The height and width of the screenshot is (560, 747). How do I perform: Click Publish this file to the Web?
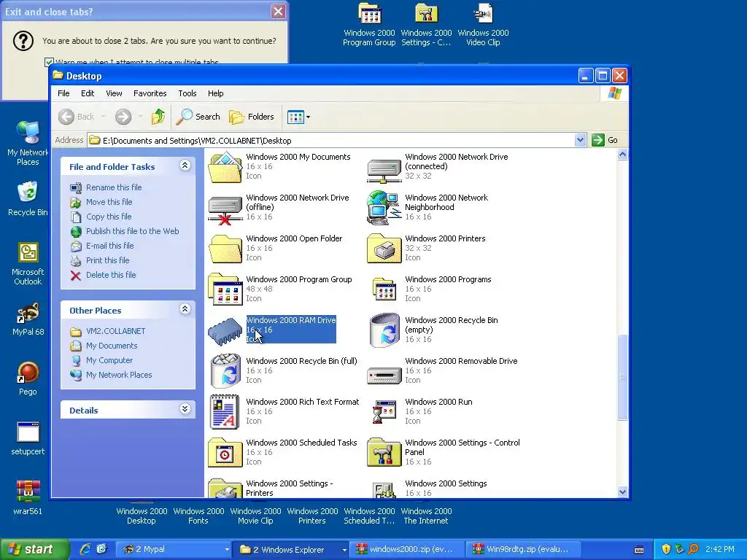click(133, 231)
